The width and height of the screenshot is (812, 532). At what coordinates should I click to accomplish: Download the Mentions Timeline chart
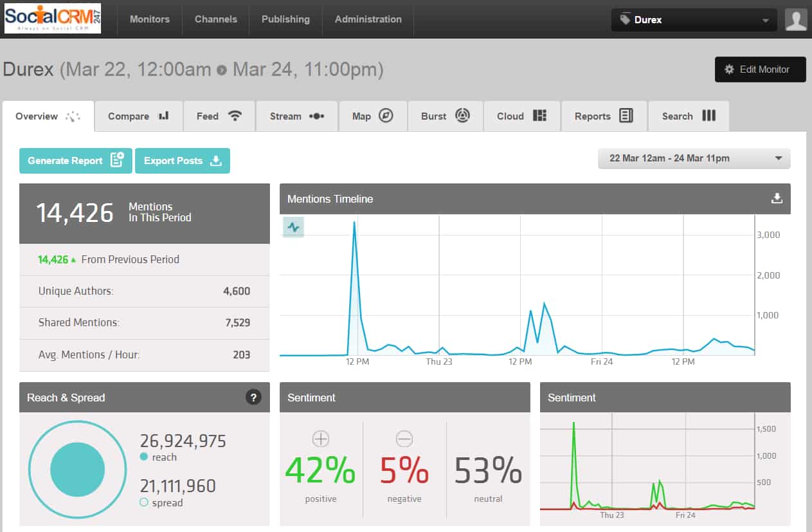777,199
